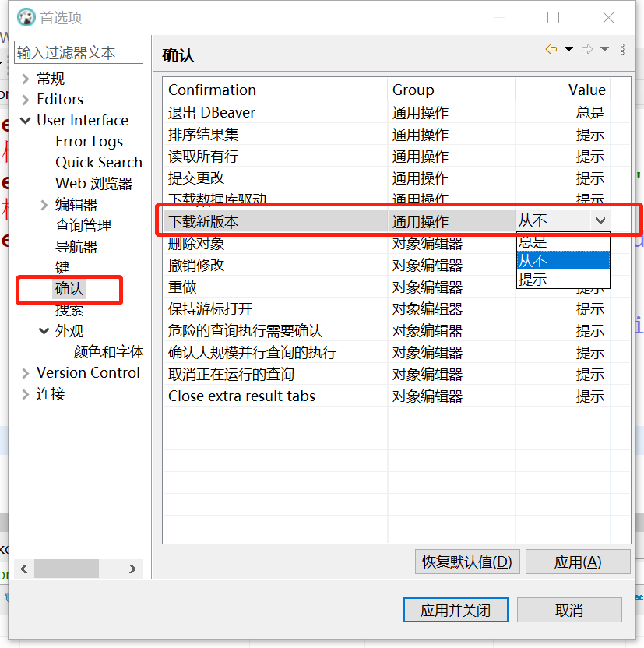Choose 提示 in the dropdown list

click(563, 280)
